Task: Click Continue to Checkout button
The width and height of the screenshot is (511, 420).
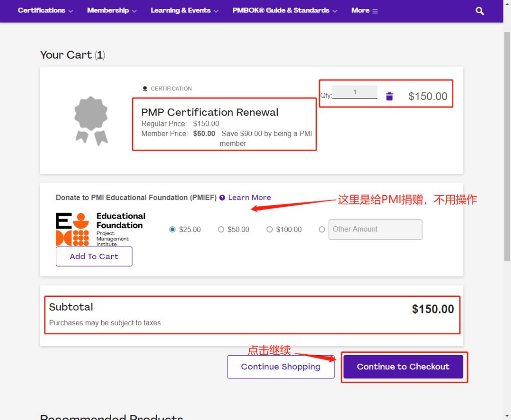Action: pyautogui.click(x=403, y=367)
